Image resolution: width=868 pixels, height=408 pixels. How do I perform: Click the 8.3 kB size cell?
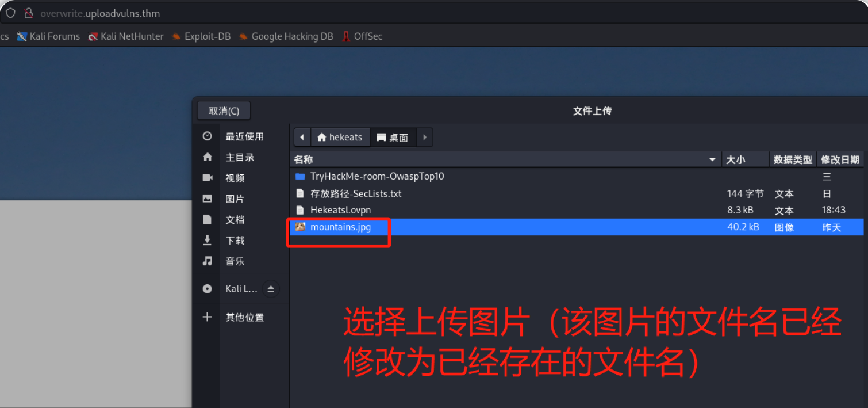(x=740, y=210)
